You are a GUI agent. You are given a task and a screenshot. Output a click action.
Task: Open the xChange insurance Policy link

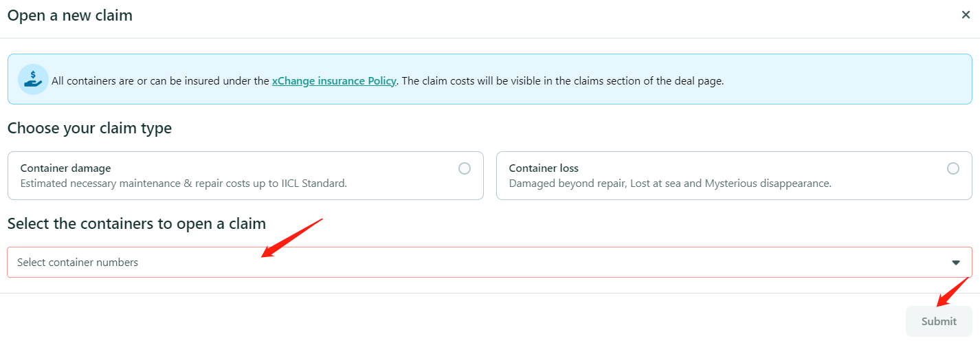[334, 80]
